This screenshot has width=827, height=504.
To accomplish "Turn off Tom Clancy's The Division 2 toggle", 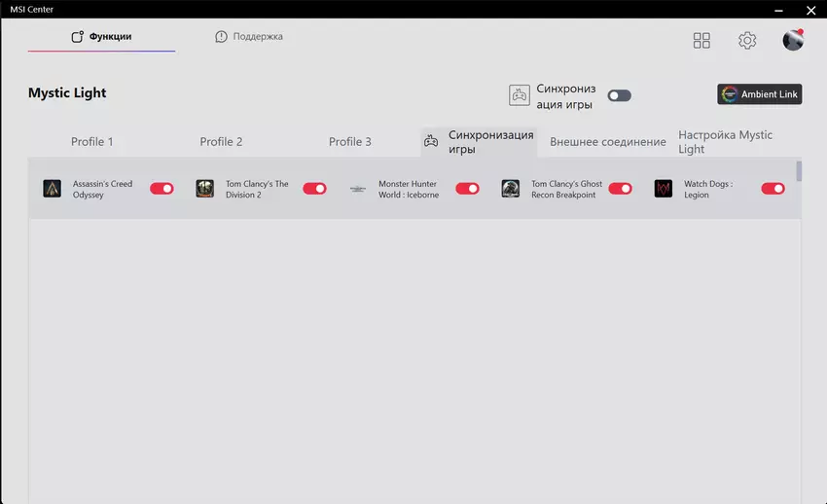I will tap(314, 189).
